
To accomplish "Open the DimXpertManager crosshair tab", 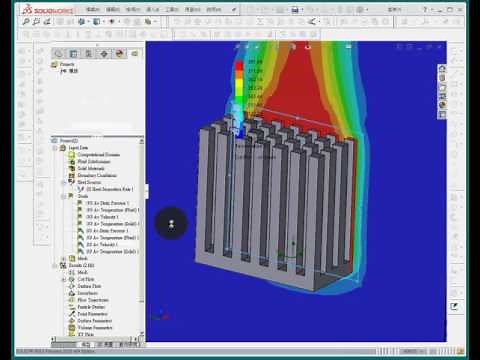I will 104,53.
